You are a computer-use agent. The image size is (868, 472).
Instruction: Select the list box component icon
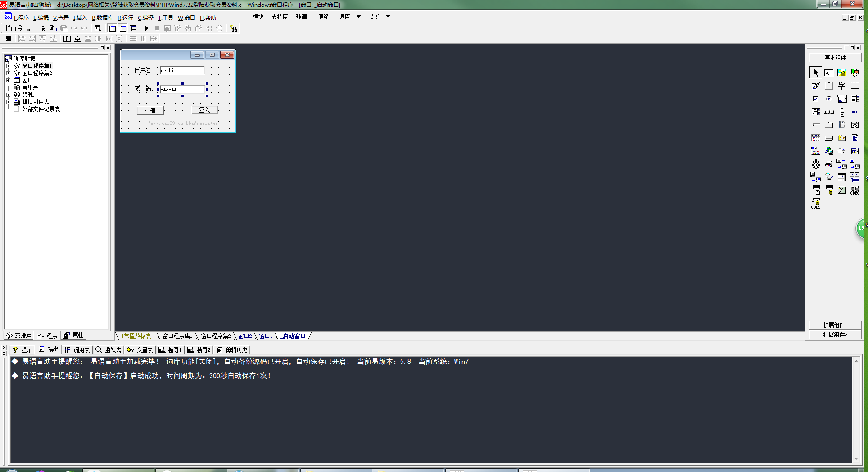point(854,99)
